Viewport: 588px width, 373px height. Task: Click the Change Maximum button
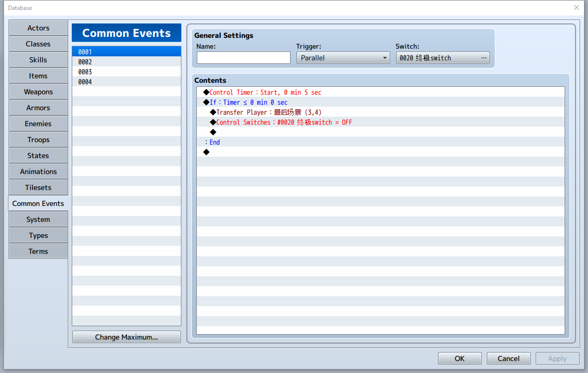tap(127, 337)
